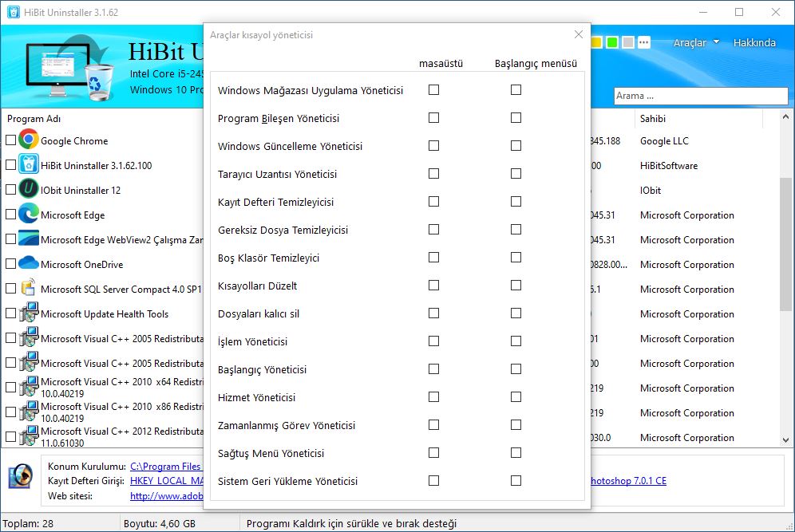Click the IObit Uninstaller 12 icon
This screenshot has width=795, height=532.
[x=29, y=189]
